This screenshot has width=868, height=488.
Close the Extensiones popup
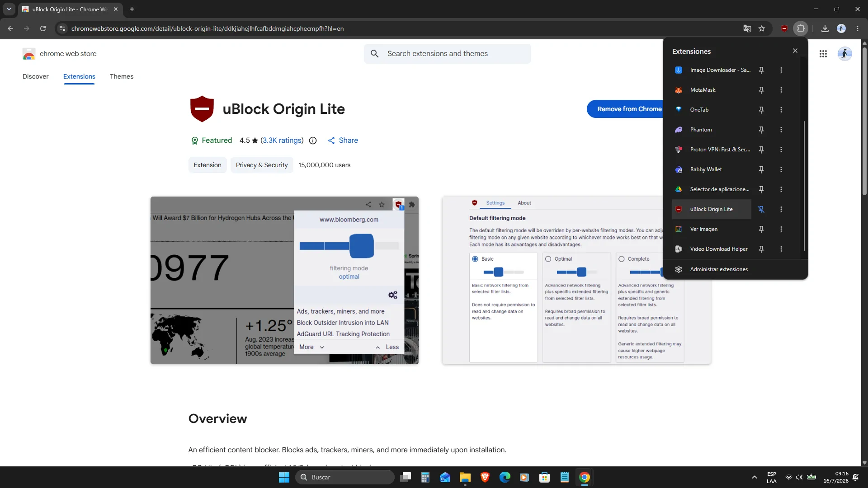coord(795,51)
